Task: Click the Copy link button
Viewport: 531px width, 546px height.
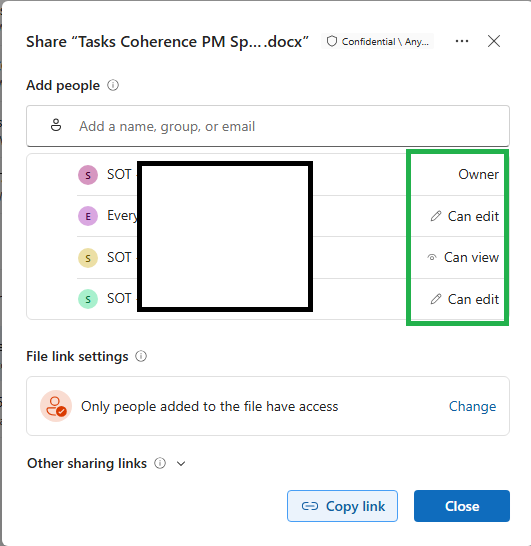Action: (342, 506)
